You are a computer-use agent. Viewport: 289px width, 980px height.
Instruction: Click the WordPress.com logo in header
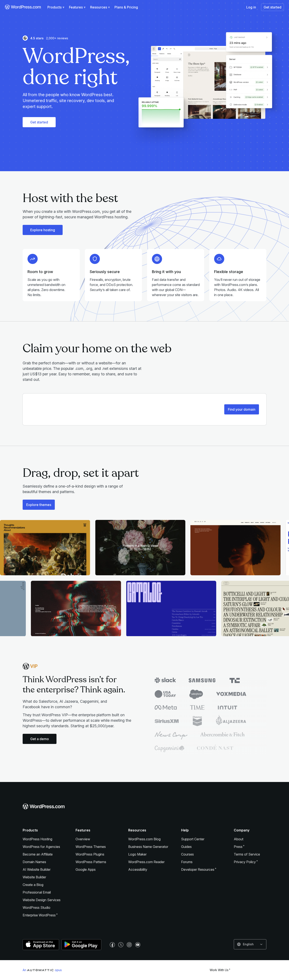point(23,7)
